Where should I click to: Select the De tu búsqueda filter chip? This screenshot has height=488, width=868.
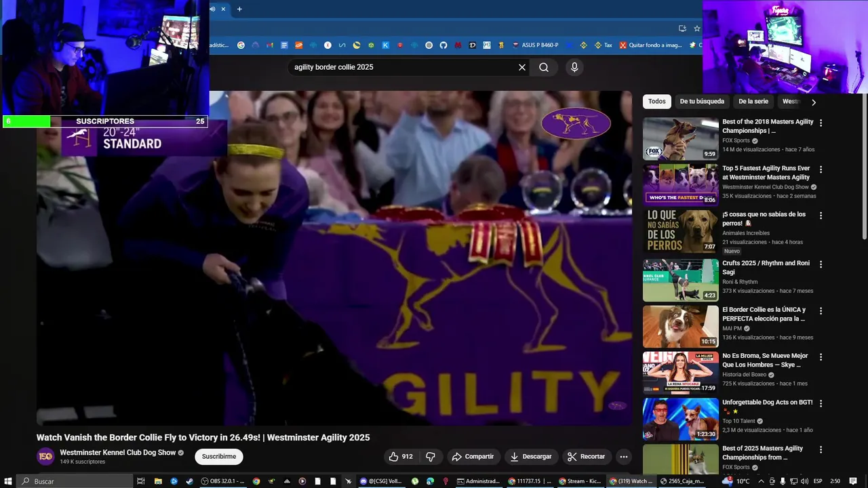pyautogui.click(x=702, y=102)
